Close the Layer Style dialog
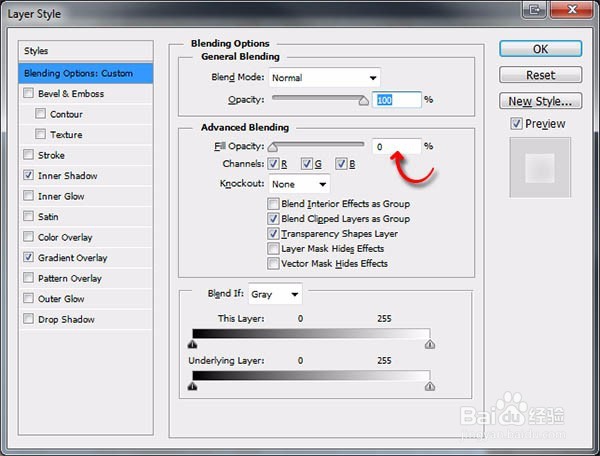Screen dimensions: 600x456 click(572, 9)
